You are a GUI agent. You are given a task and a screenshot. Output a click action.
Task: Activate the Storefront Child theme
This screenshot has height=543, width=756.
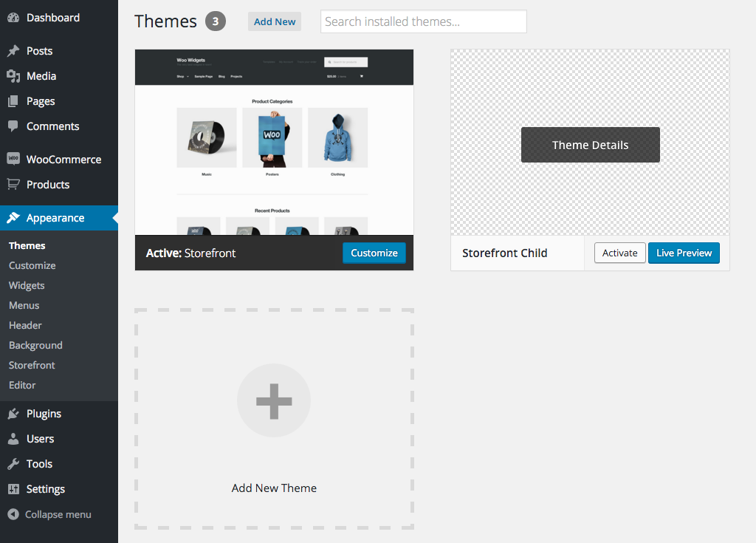pos(619,253)
